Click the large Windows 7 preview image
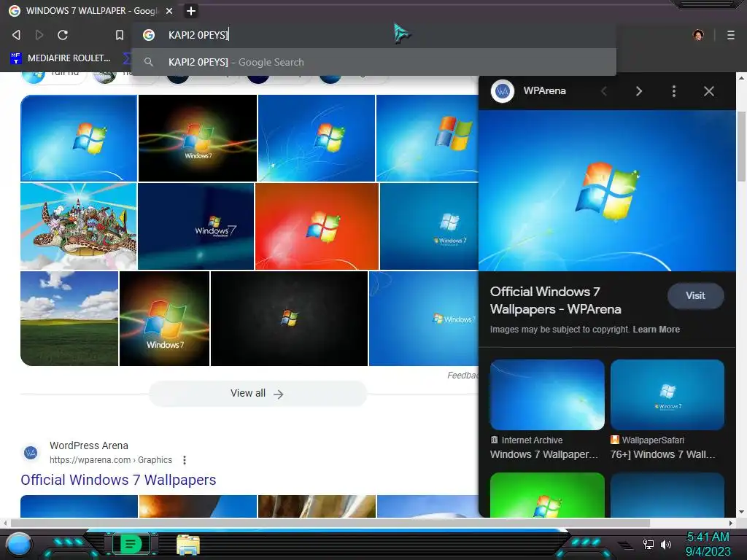Screen dimensions: 747x560 (x=607, y=190)
